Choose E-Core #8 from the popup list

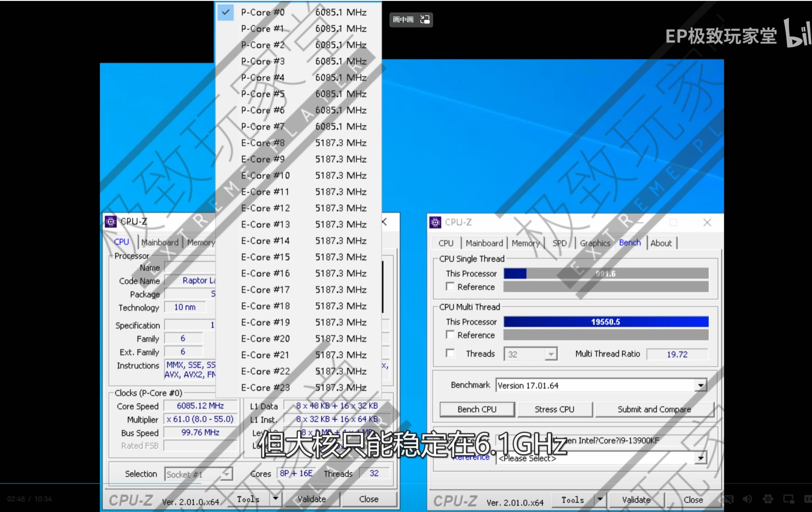pyautogui.click(x=298, y=143)
